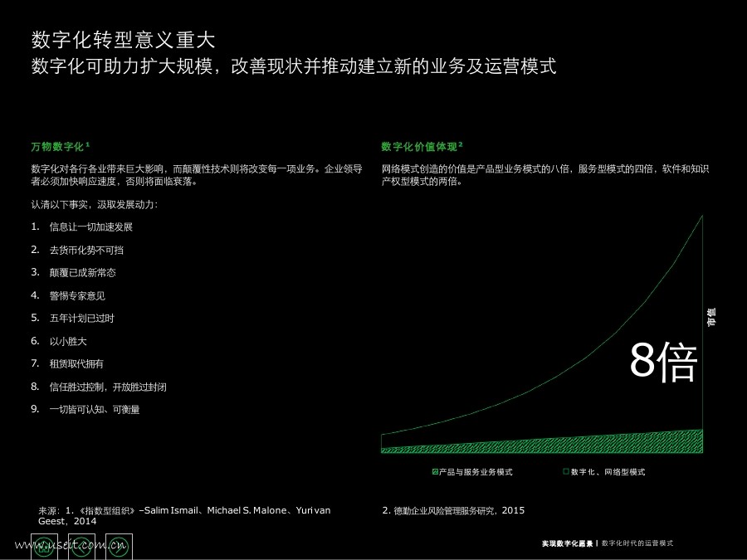Click paragraph starting 网络模式创造的价值
The width and height of the screenshot is (747, 560).
point(545,175)
